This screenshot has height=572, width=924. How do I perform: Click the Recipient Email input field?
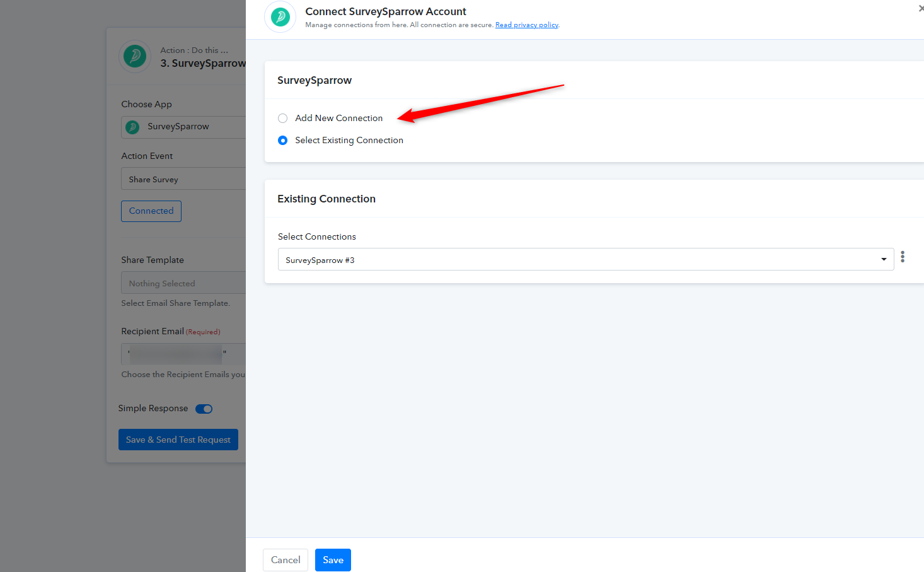pyautogui.click(x=183, y=354)
